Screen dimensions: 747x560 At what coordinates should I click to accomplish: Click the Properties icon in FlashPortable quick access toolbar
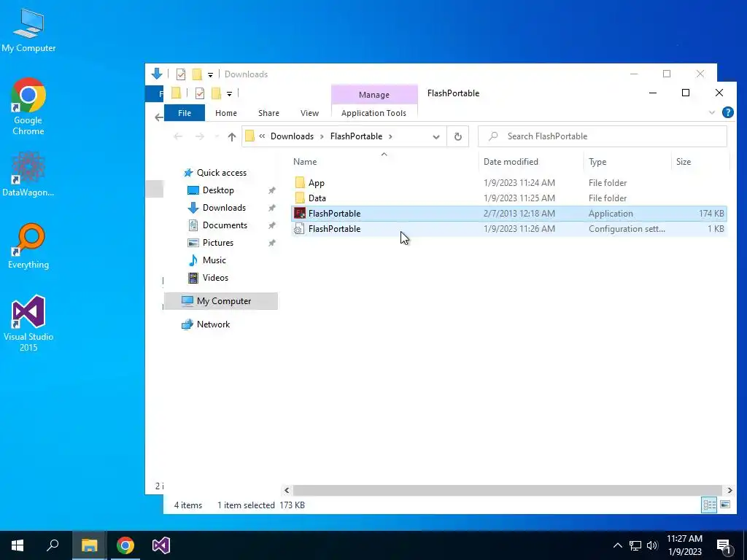200,93
